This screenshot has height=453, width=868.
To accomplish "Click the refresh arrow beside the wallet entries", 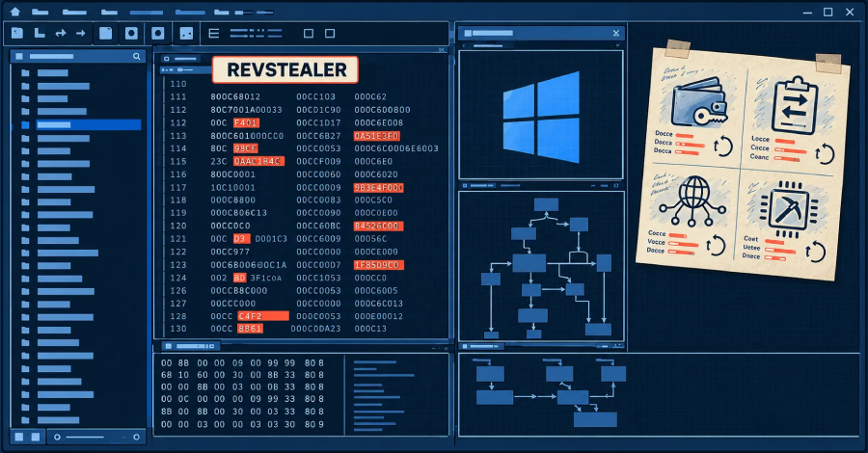I will point(723,147).
